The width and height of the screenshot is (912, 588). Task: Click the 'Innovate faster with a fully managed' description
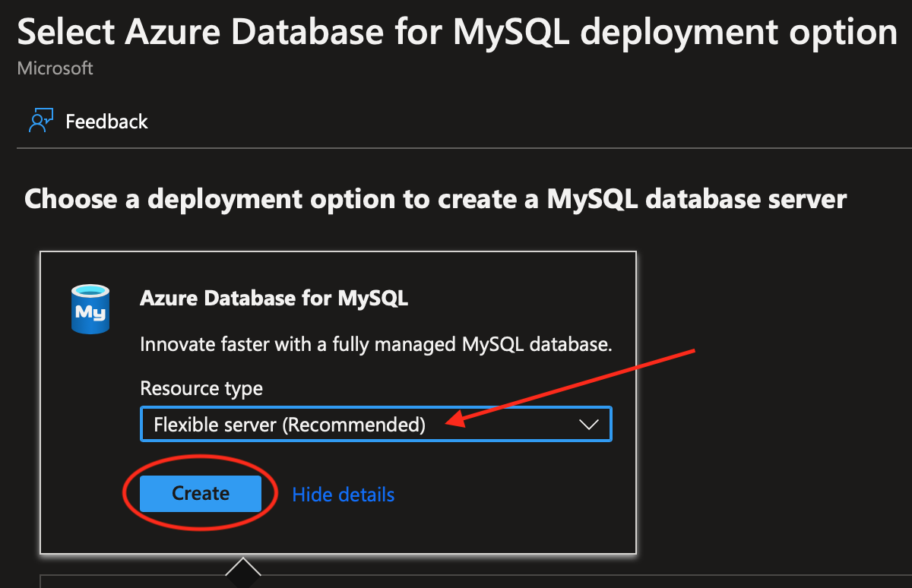pyautogui.click(x=376, y=344)
